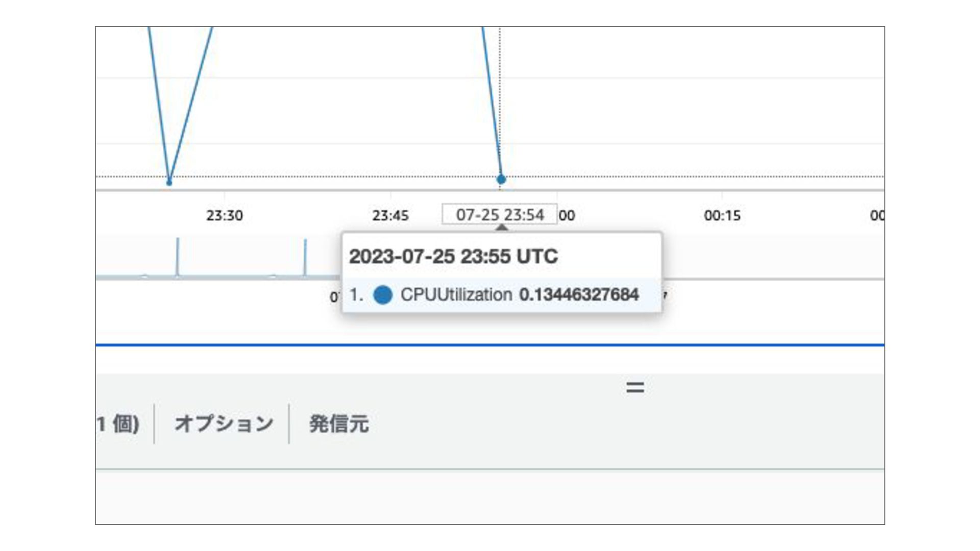Click the first spike in mini timeline
Image resolution: width=980 pixels, height=551 pixels.
point(178,258)
